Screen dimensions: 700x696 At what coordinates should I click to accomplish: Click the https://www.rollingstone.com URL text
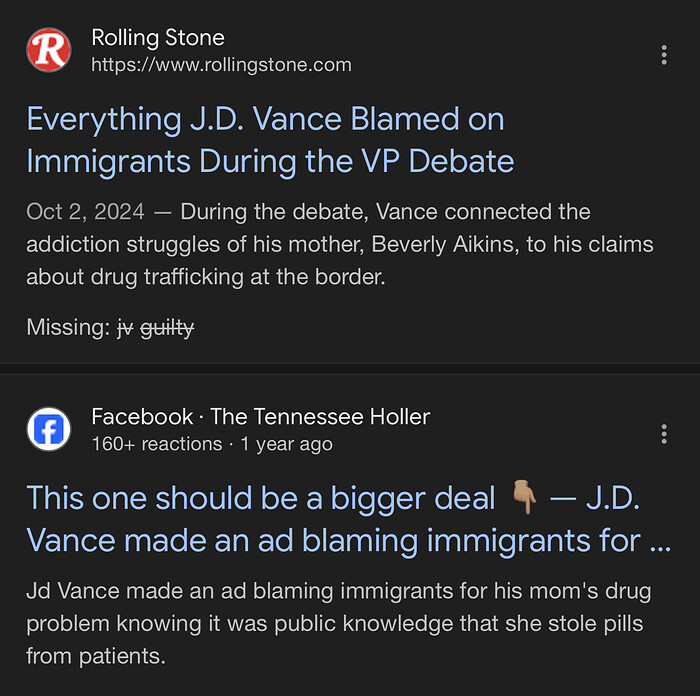[221, 65]
